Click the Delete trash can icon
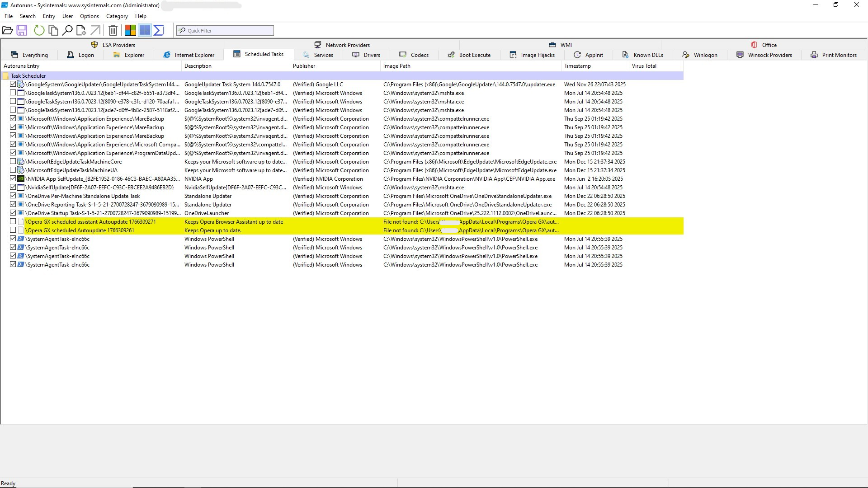 pos(113,30)
